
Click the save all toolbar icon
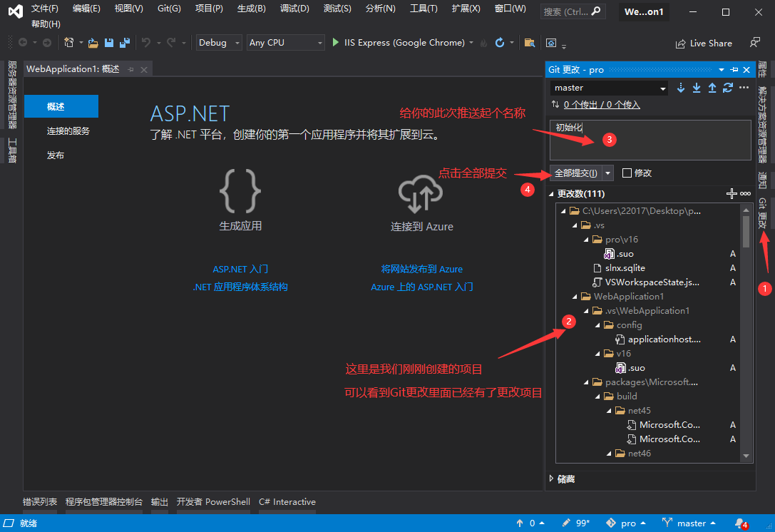[x=125, y=43]
